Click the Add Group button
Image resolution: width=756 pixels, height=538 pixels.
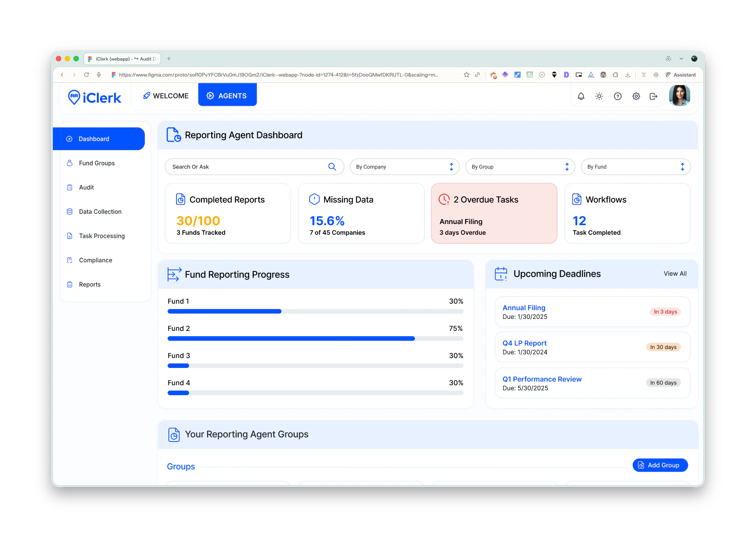(x=660, y=465)
